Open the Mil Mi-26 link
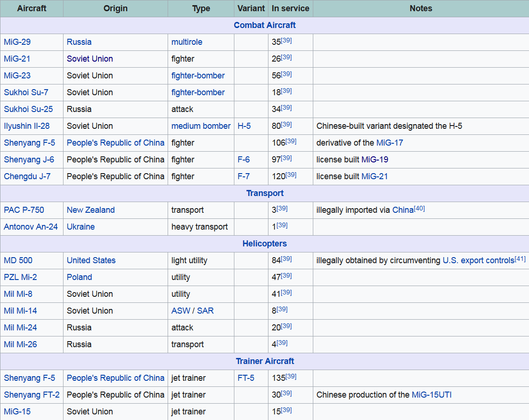This screenshot has height=420, width=529. tap(21, 344)
